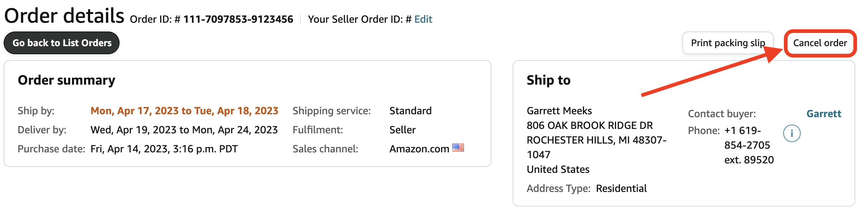The image size is (868, 219).
Task: Click the US flag icon beside Amazon.com
Action: click(x=458, y=148)
